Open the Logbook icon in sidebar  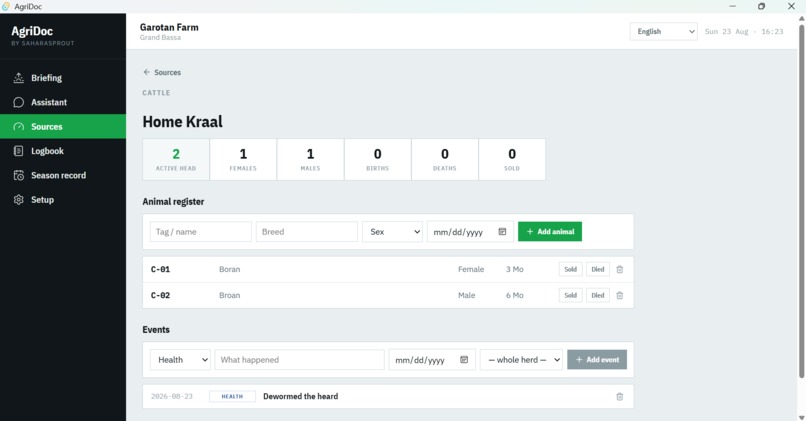tap(19, 151)
